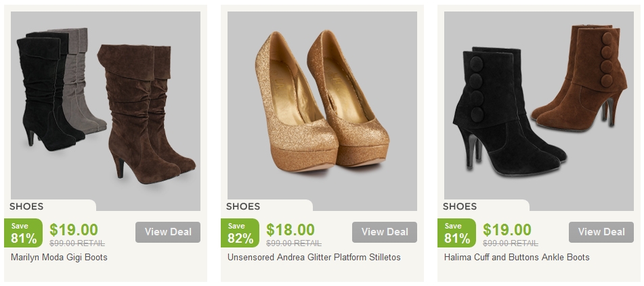Viewport: 644px width, 286px height.
Task: Choose SHOES category tag on Halima ankle boots
Action: point(460,206)
